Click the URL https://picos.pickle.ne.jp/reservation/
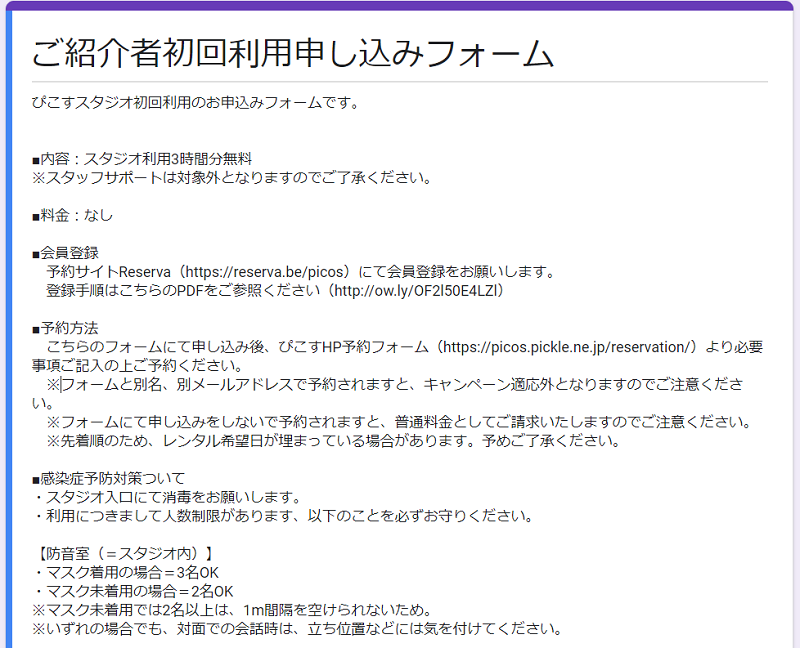 click(x=566, y=347)
